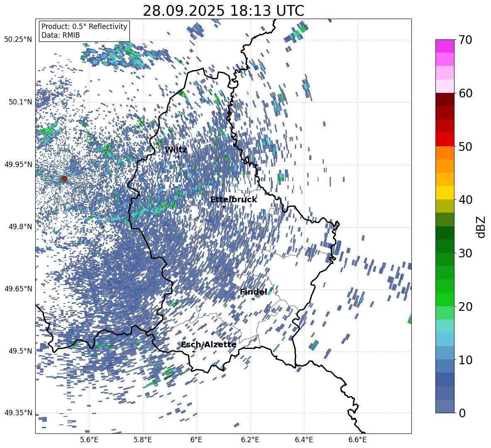Screen dimensions: 491x448
Task: Click the 50.25°N latitude tick label
Action: click(18, 40)
